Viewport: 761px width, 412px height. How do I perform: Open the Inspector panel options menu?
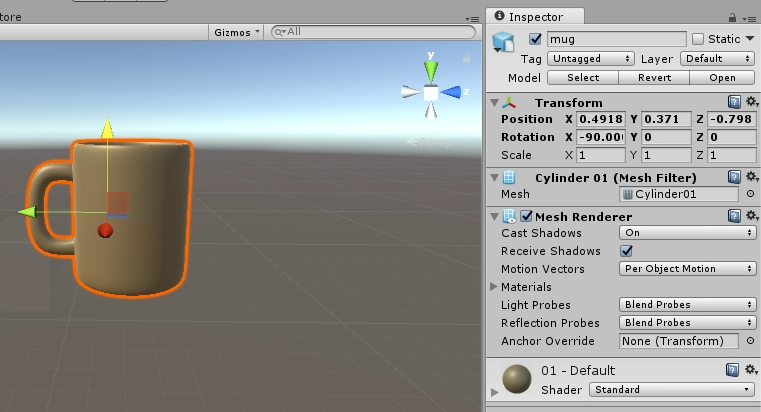click(x=747, y=19)
